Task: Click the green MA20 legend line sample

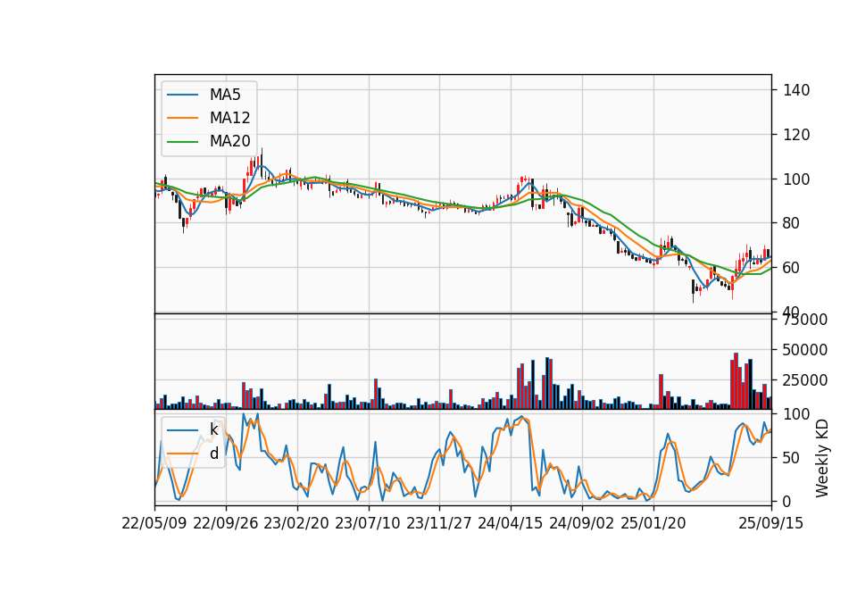Action: (x=182, y=141)
